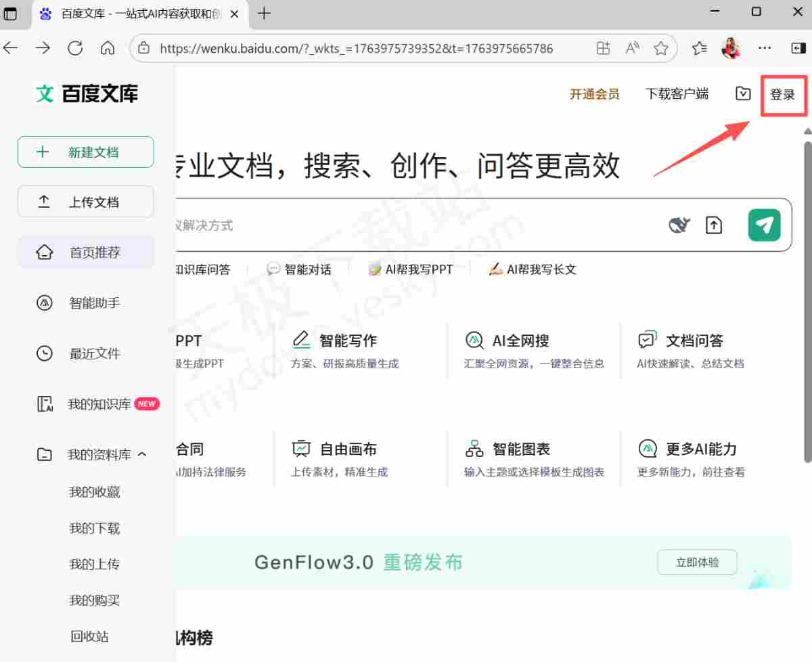Click the 登录 login button
Viewport: 812px width, 662px height.
783,95
